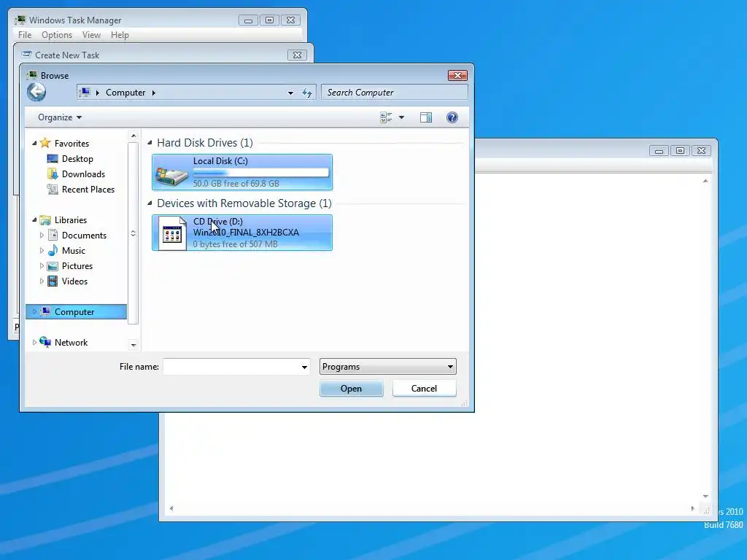The image size is (747, 560).
Task: Expand the Videos library node
Action: pos(42,281)
